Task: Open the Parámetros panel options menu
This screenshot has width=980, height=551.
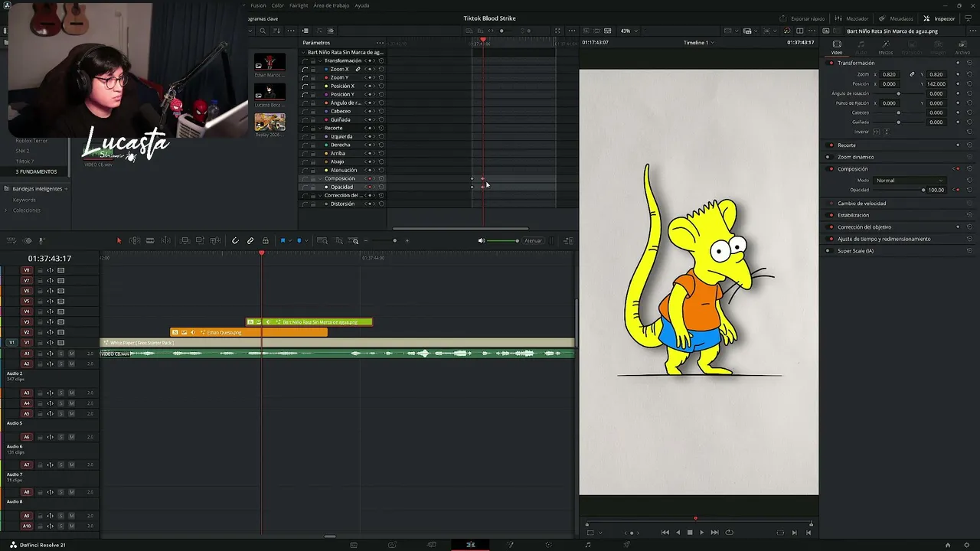Action: pos(381,43)
